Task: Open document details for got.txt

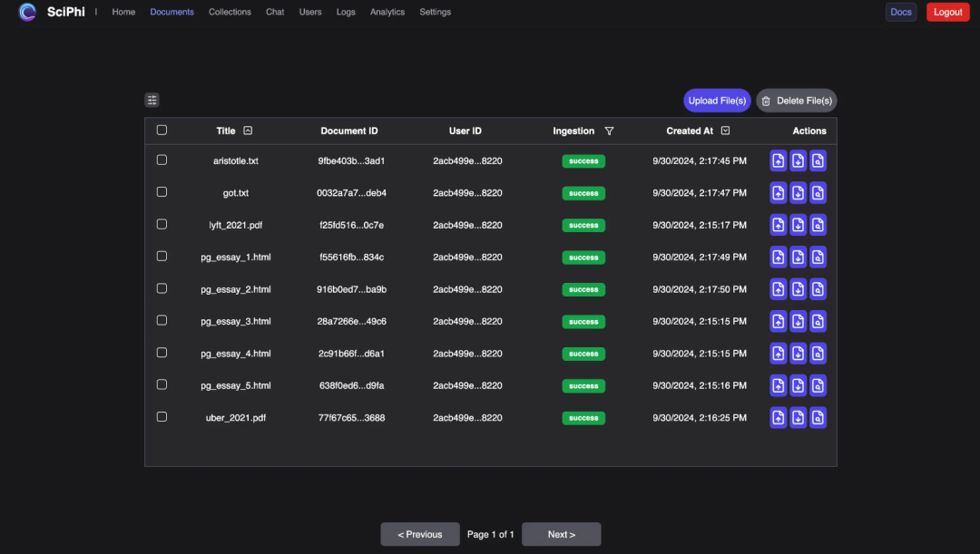Action: pyautogui.click(x=818, y=192)
